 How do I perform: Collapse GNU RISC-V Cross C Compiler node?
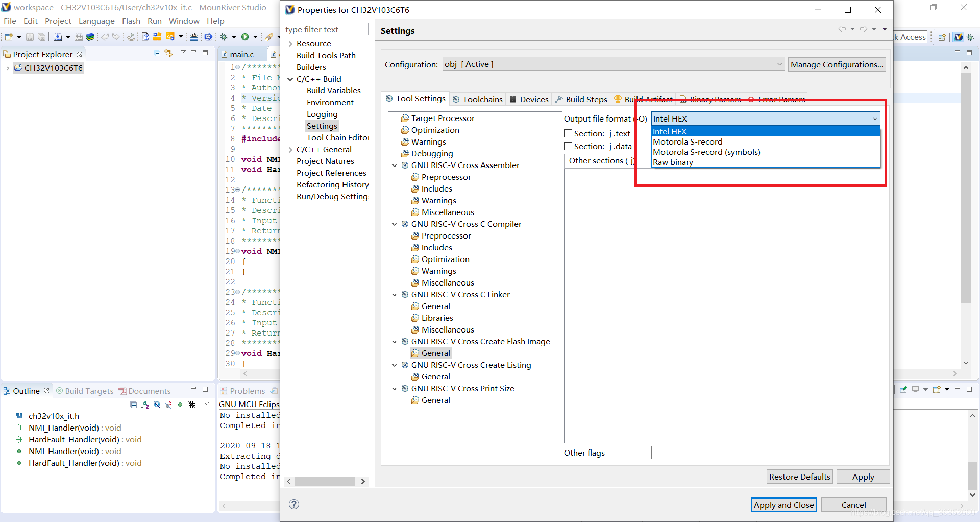(395, 224)
